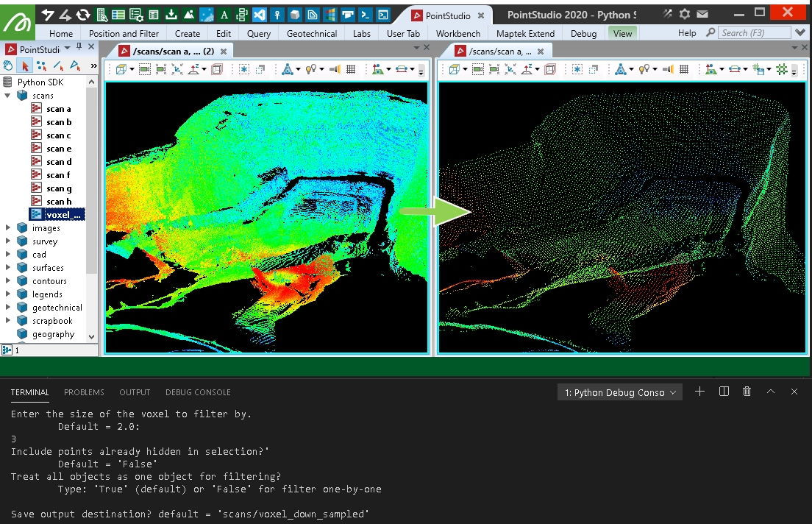The height and width of the screenshot is (524, 812).
Task: Toggle the bounding box icon in right view toolbar
Action: click(550, 69)
